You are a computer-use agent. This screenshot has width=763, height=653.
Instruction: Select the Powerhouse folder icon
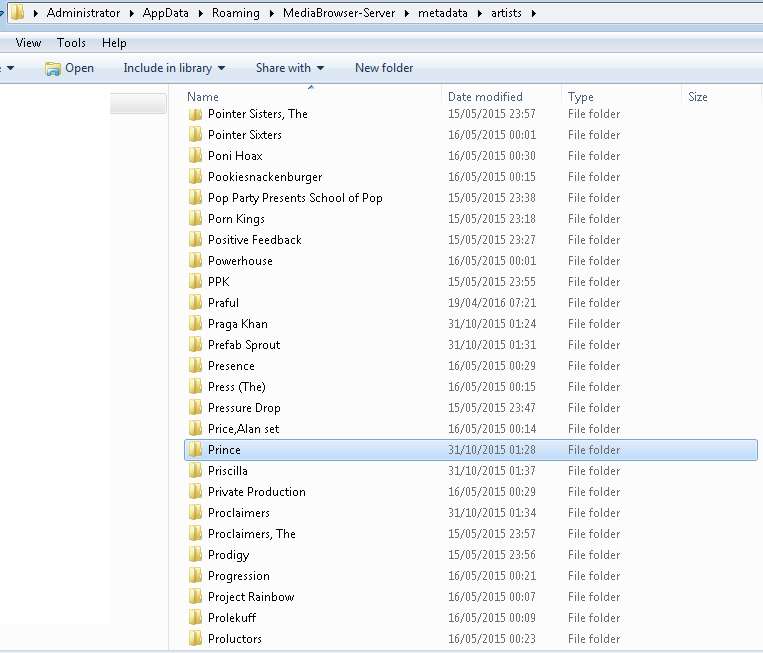pos(195,261)
